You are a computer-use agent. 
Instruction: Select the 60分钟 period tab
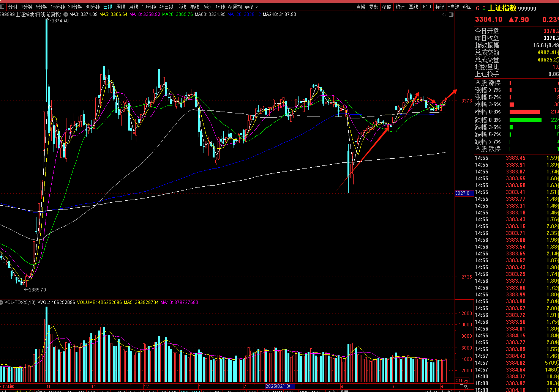click(x=93, y=7)
